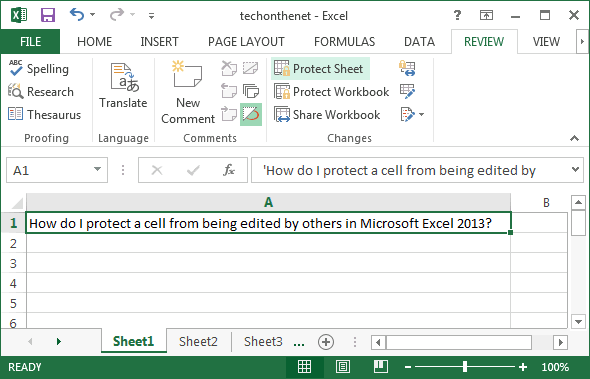Select the REVIEW tab
The image size is (590, 379).
(484, 41)
